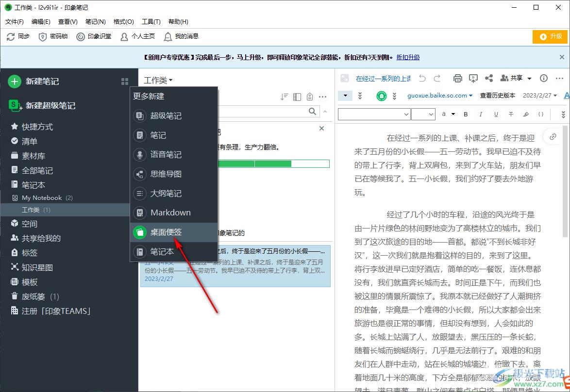The width and height of the screenshot is (570, 392).
Task: Create a new Super Note from sidebar
Action: tap(42, 105)
